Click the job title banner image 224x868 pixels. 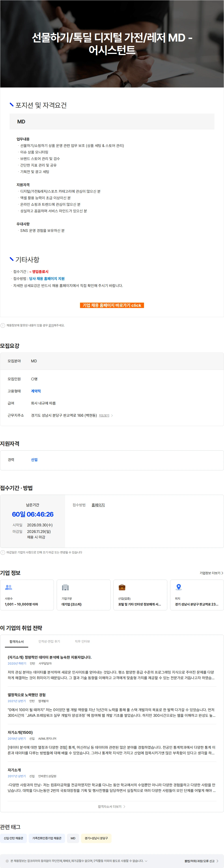click(112, 44)
